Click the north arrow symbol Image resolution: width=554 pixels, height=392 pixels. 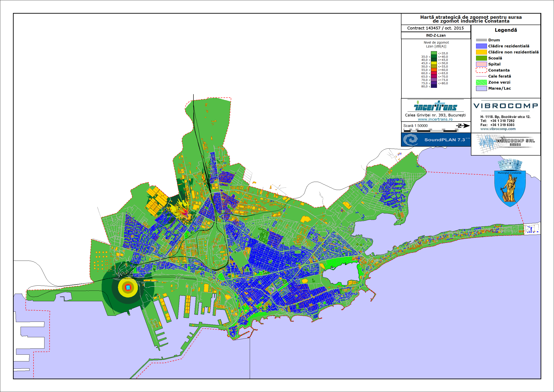click(x=463, y=126)
